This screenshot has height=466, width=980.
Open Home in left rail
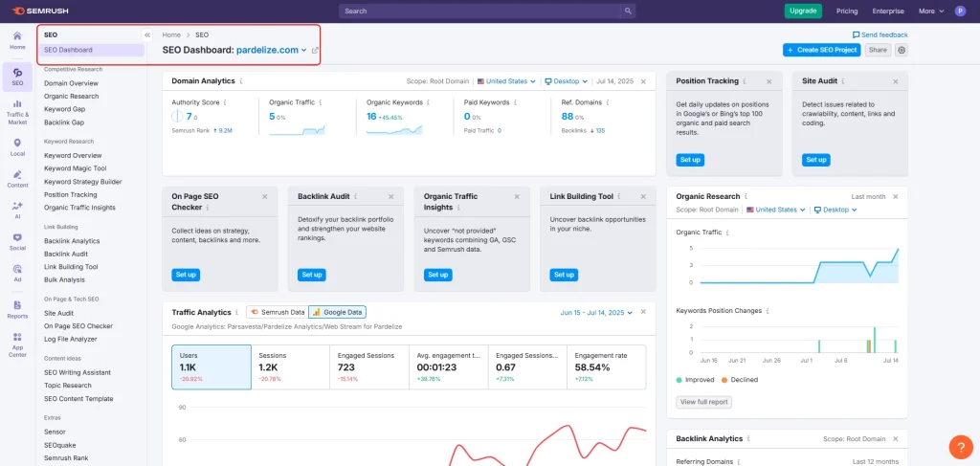pyautogui.click(x=17, y=40)
